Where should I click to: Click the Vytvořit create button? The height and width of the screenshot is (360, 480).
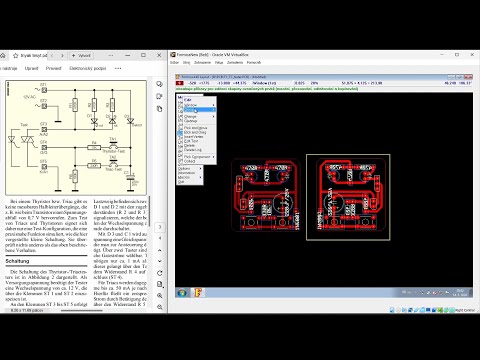(81, 55)
